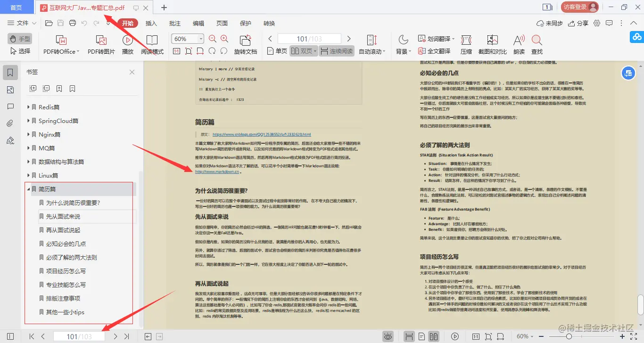Open the 批注 ribbon tab
Image resolution: width=644 pixels, height=343 pixels.
click(x=174, y=23)
